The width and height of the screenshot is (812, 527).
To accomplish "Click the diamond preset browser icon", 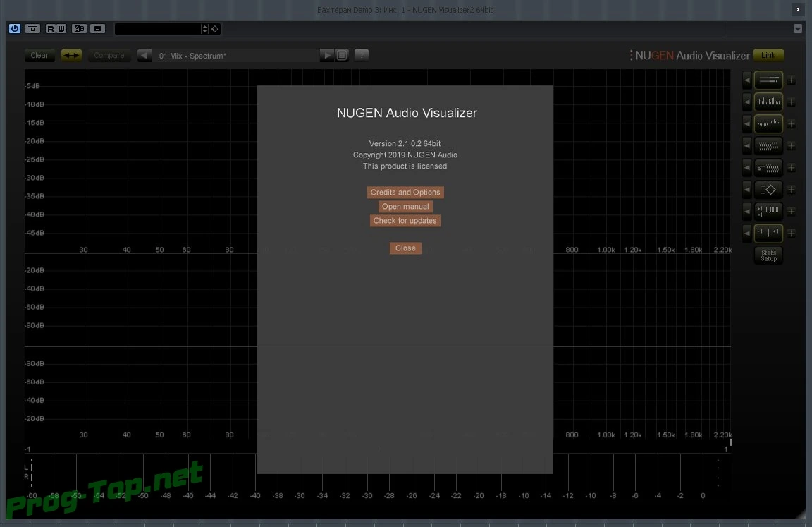I will click(x=215, y=28).
